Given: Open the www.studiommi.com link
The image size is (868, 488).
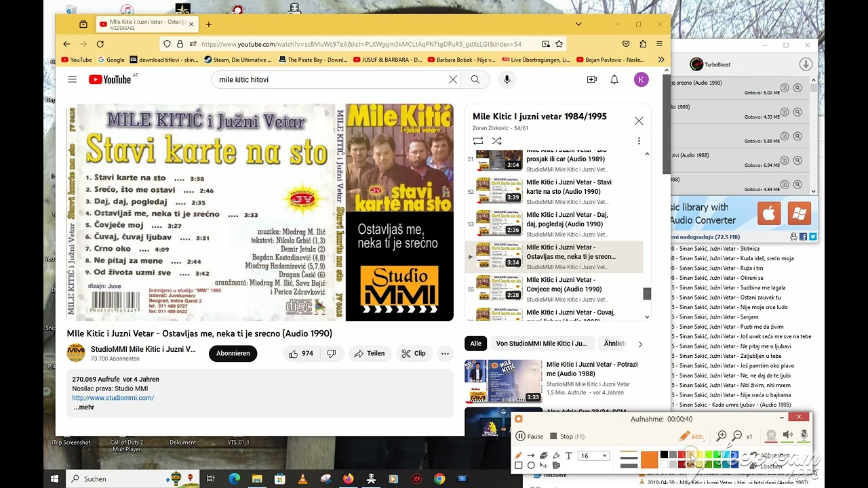Looking at the screenshot, I should pyautogui.click(x=113, y=398).
